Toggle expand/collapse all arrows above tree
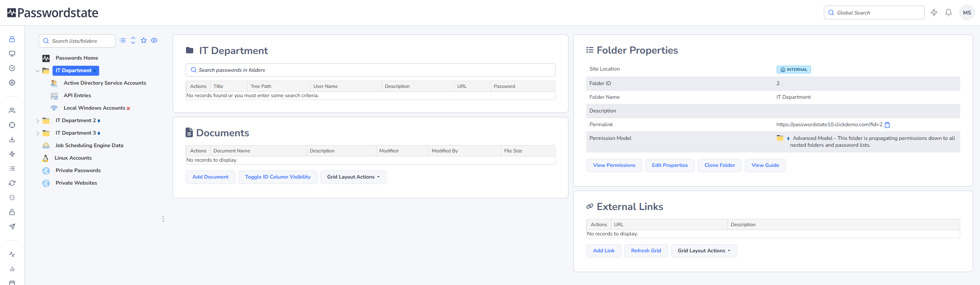 point(133,40)
